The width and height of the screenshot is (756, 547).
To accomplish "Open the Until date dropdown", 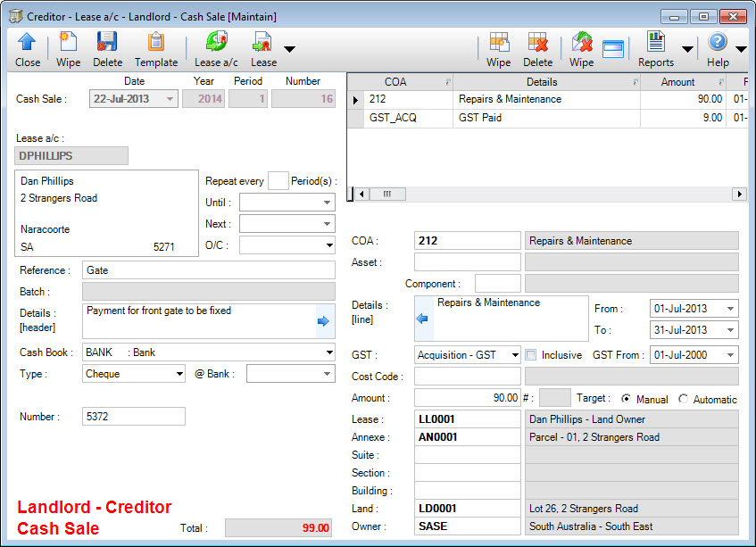I will point(327,203).
